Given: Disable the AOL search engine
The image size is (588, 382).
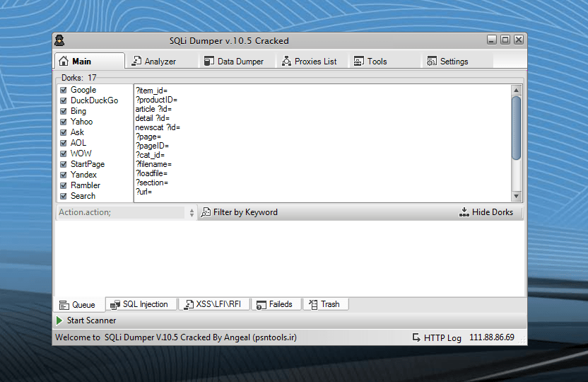Looking at the screenshot, I should pyautogui.click(x=64, y=143).
